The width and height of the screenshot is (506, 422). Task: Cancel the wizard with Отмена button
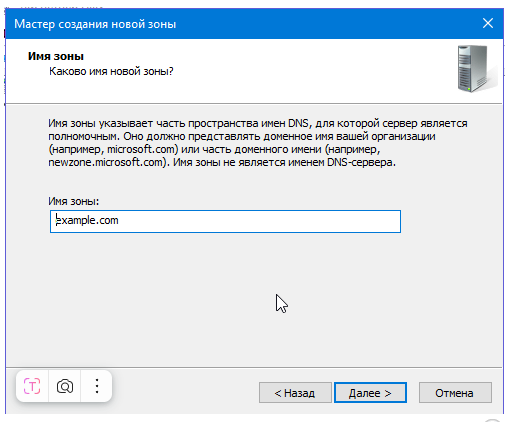pyautogui.click(x=455, y=393)
